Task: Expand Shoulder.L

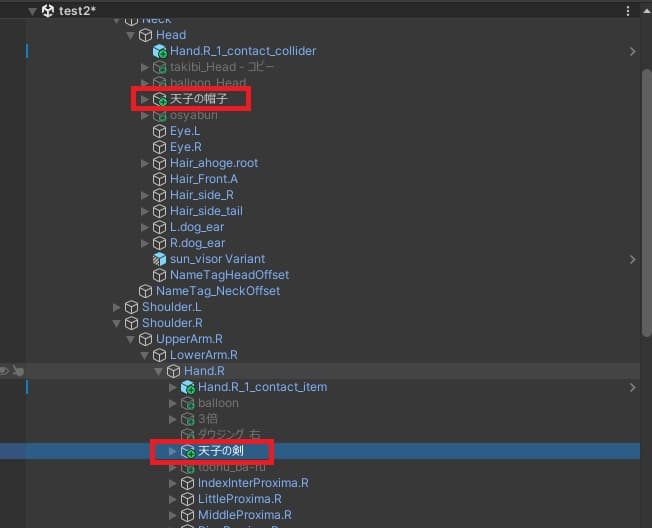Action: click(116, 307)
